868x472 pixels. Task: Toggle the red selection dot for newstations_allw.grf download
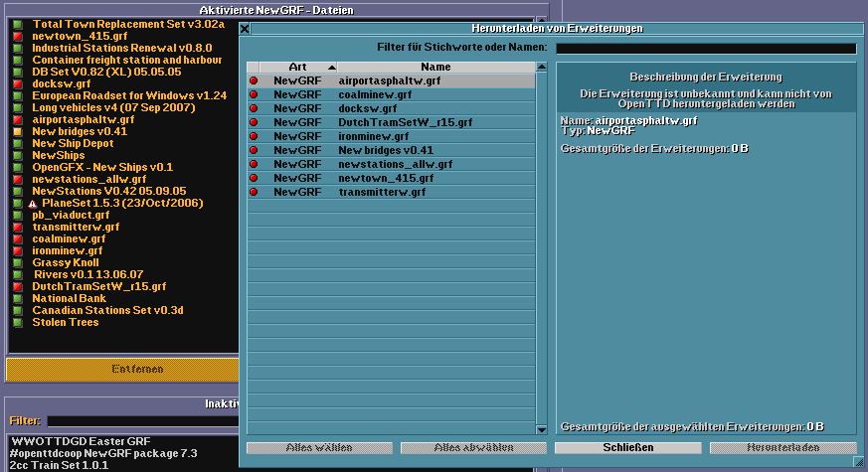click(254, 164)
